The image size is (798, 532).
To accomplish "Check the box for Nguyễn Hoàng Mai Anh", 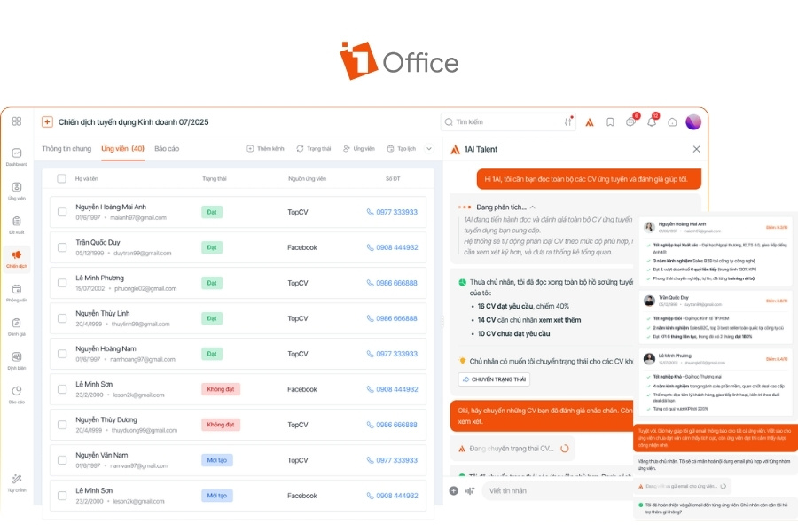I will [62, 212].
